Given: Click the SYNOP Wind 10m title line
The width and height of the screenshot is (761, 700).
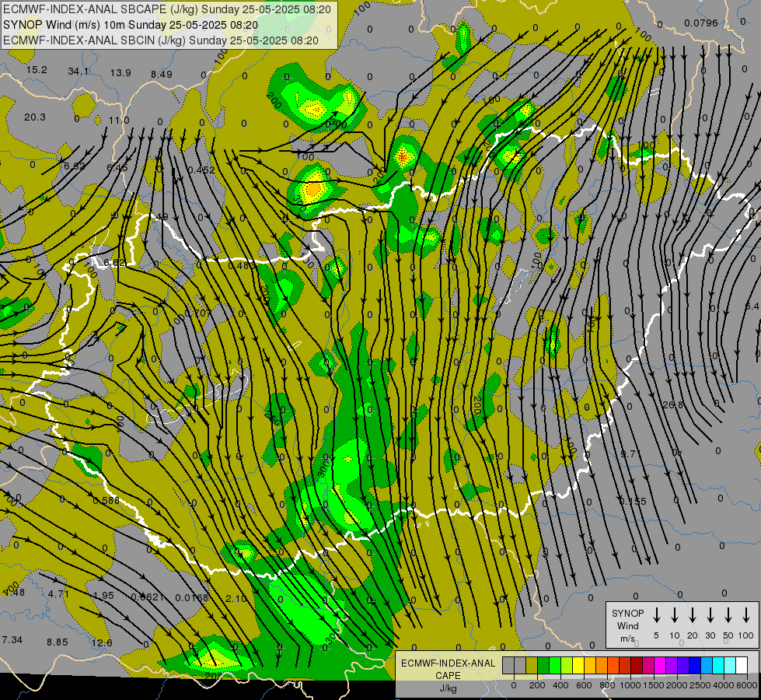Looking at the screenshot, I should tap(131, 25).
